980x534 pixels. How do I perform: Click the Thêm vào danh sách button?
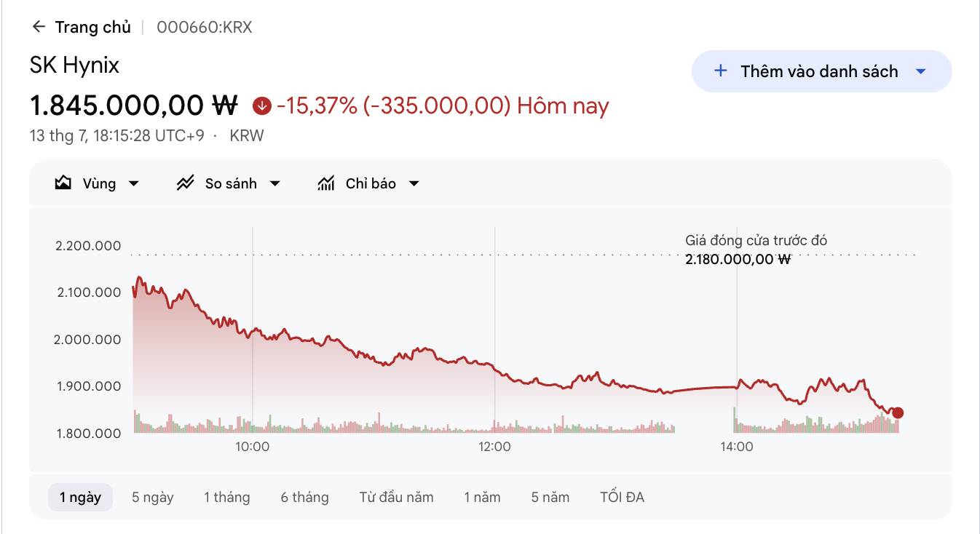pyautogui.click(x=821, y=71)
